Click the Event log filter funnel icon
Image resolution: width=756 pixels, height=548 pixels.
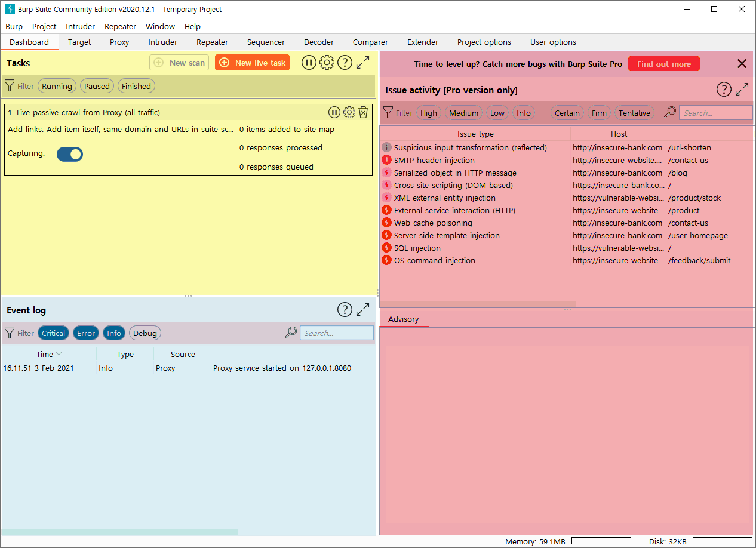click(x=9, y=333)
